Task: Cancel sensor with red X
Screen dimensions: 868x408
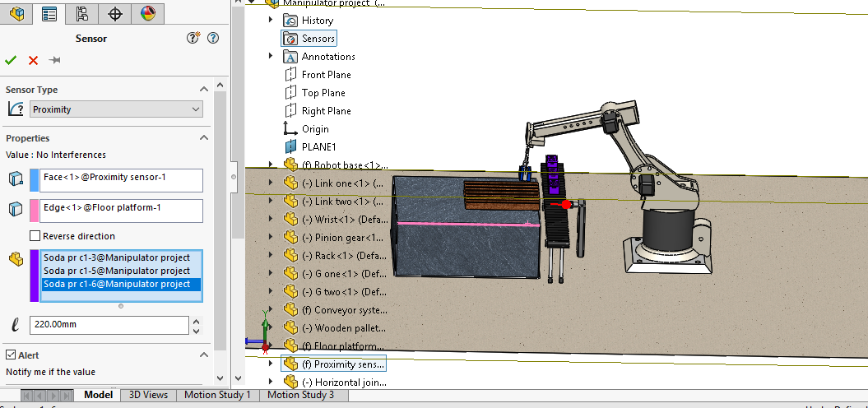Action: click(x=33, y=60)
